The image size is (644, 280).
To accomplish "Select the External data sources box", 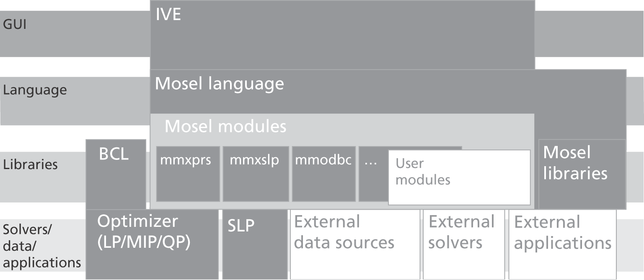I will [x=354, y=244].
